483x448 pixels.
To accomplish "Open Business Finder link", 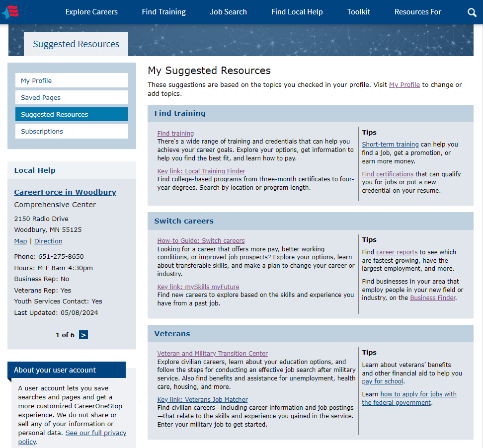I will click(x=432, y=298).
